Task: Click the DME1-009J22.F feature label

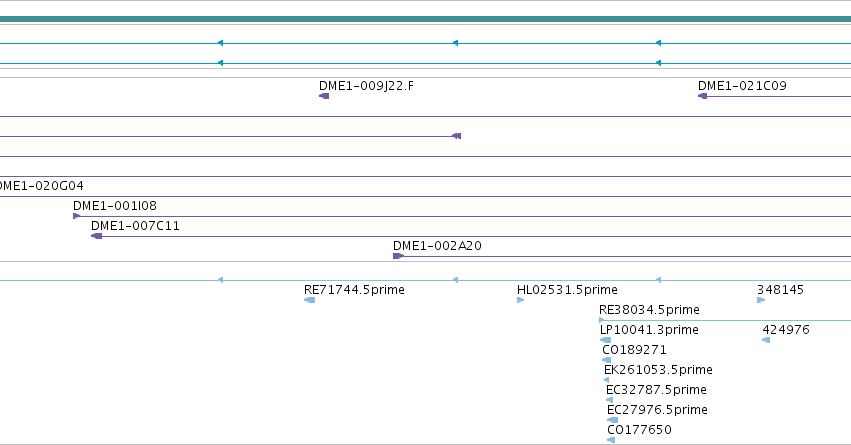Action: (x=366, y=86)
